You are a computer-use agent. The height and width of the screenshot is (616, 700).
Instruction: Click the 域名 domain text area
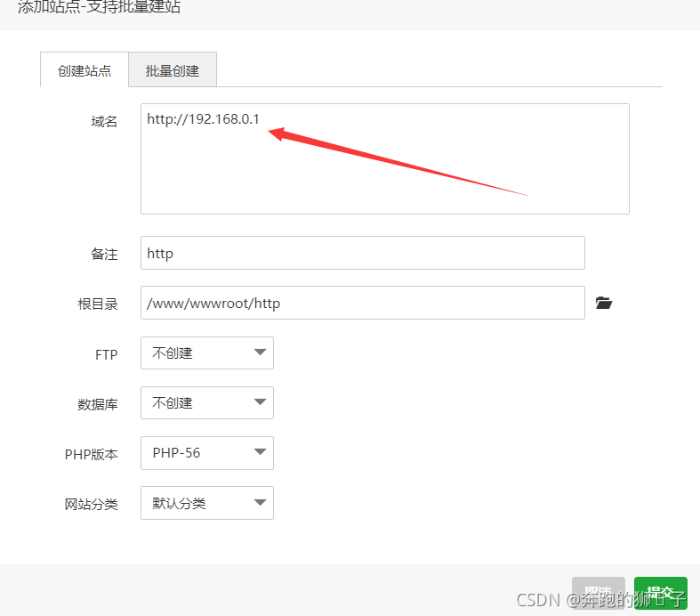click(385, 158)
